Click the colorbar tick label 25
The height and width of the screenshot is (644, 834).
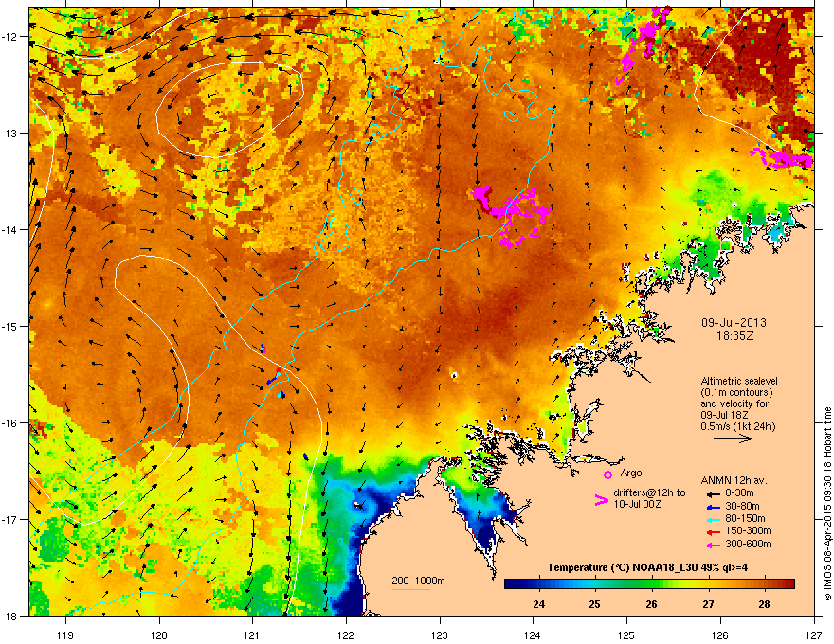pyautogui.click(x=594, y=604)
